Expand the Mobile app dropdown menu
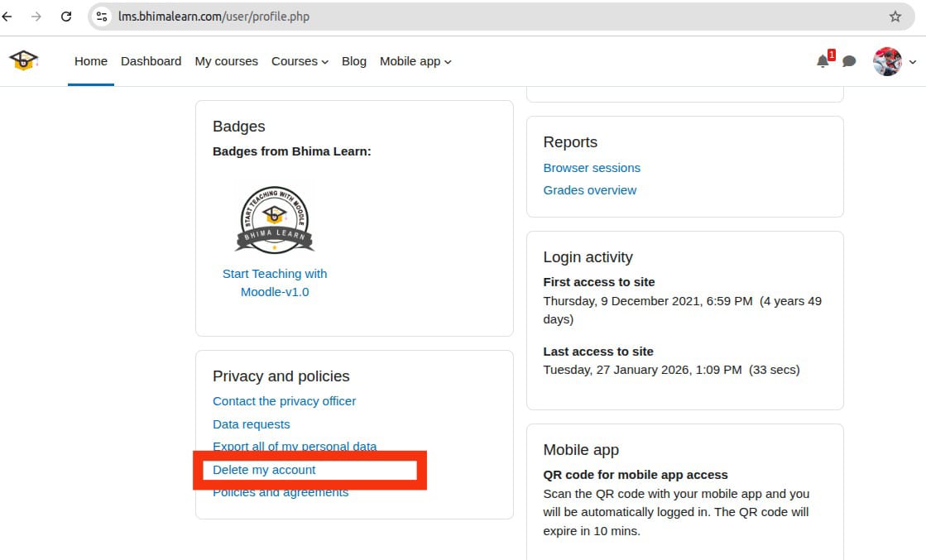The image size is (926, 560). tap(415, 61)
